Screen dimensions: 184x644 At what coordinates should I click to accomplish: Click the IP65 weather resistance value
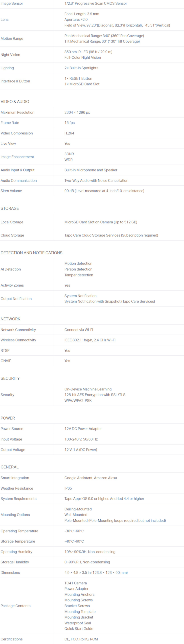pyautogui.click(x=68, y=488)
